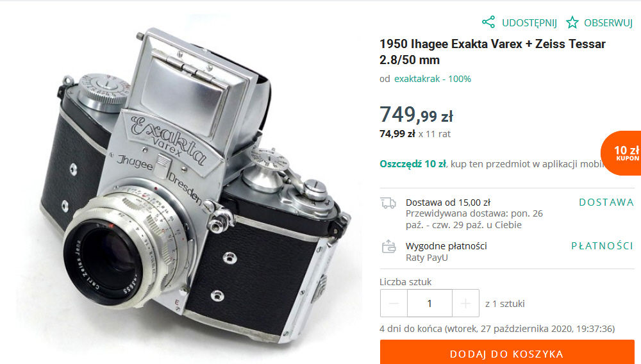Decrease quantity with the minus button

[x=394, y=303]
